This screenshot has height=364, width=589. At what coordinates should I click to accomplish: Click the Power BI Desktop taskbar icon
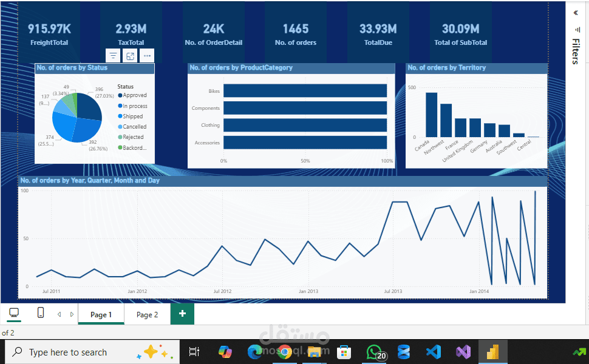tap(492, 352)
